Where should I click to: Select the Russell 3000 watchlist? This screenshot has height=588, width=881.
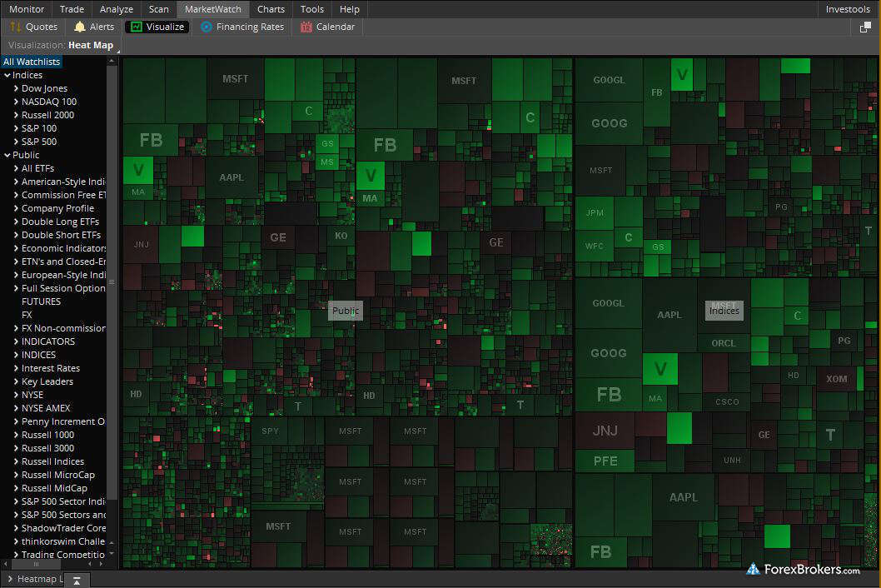pos(47,449)
